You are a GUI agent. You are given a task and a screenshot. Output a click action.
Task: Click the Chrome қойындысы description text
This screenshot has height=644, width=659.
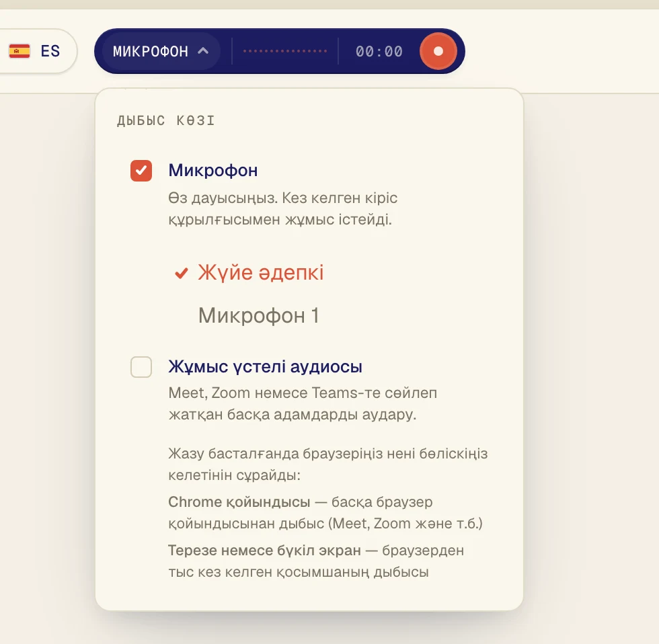(x=325, y=512)
